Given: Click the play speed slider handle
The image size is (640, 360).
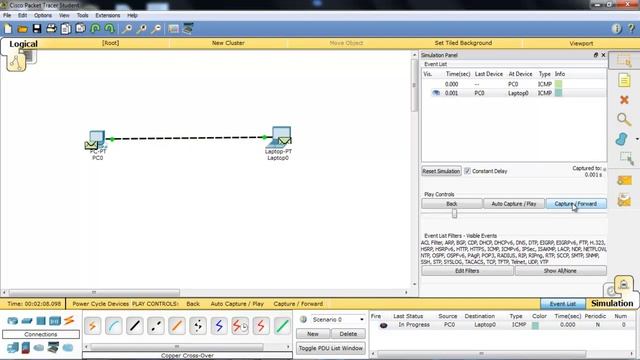Looking at the screenshot, I should [454, 213].
